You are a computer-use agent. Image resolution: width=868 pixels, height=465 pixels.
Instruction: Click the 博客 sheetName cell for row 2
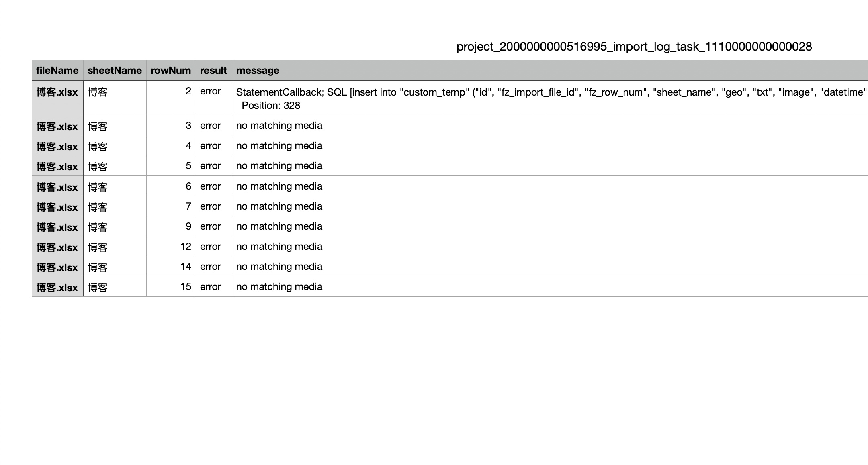pos(115,98)
